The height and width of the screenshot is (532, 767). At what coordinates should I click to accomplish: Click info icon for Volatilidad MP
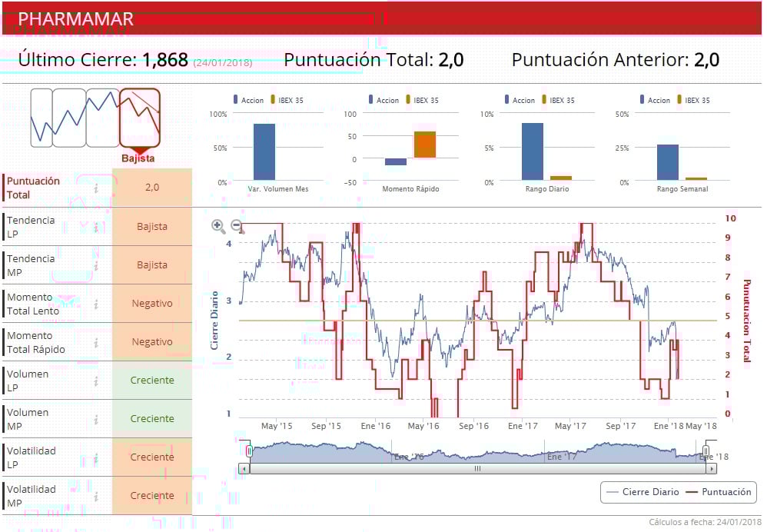[96, 497]
